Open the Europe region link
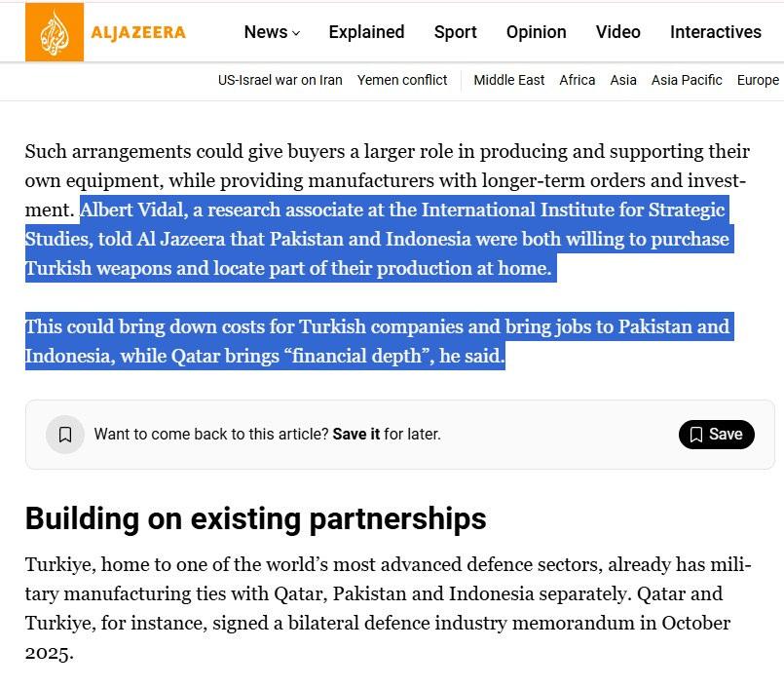Screen dimensions: 784x687 758,80
